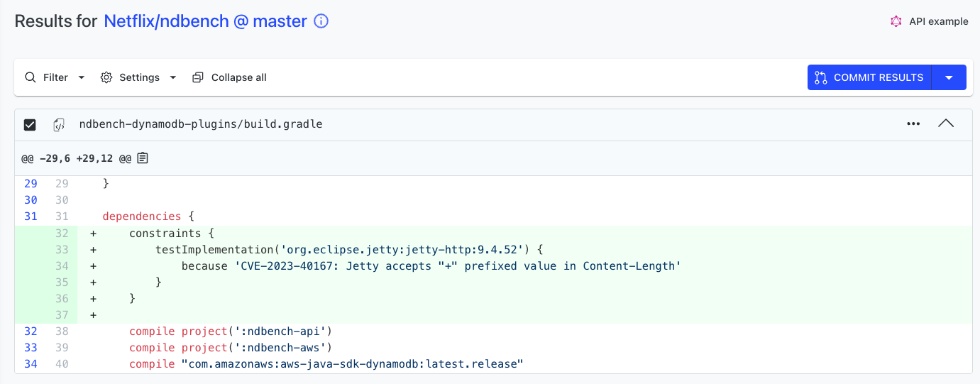Copy the hunk header with clipboard icon

(x=143, y=158)
